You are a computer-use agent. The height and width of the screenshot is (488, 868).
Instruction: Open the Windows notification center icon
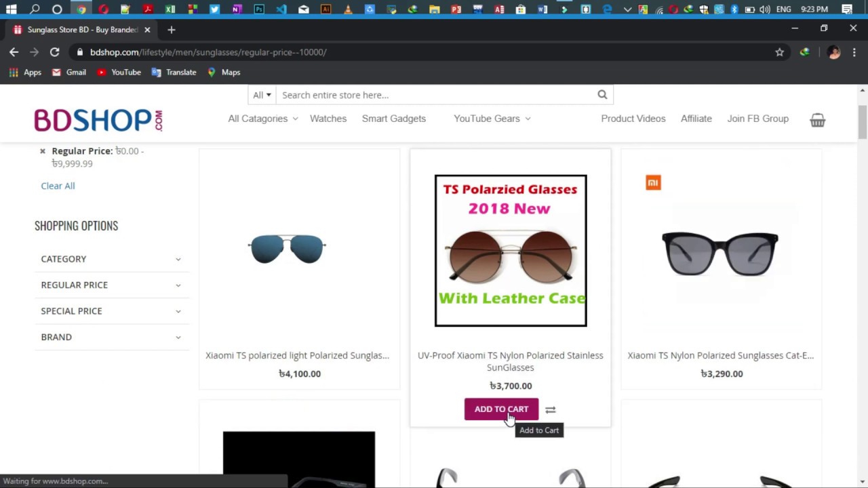point(847,9)
